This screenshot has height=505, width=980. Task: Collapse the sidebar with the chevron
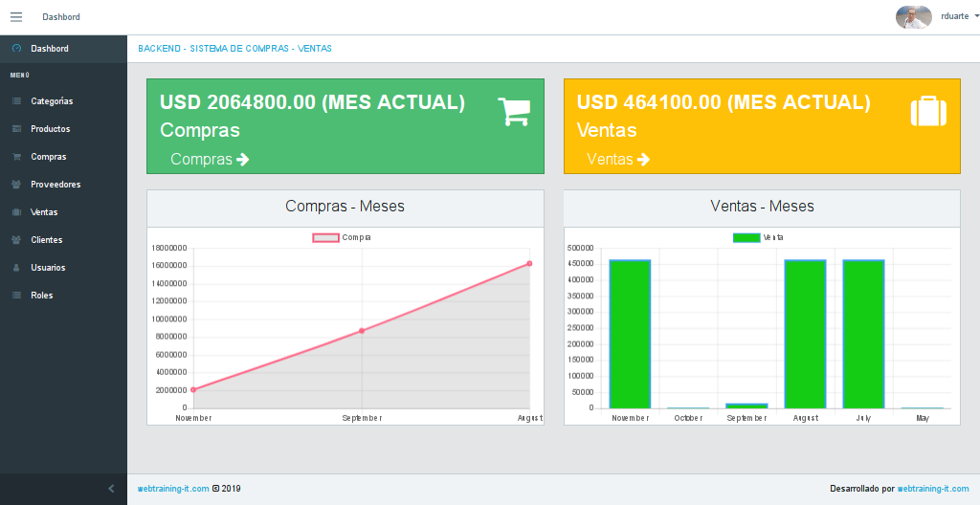click(111, 489)
